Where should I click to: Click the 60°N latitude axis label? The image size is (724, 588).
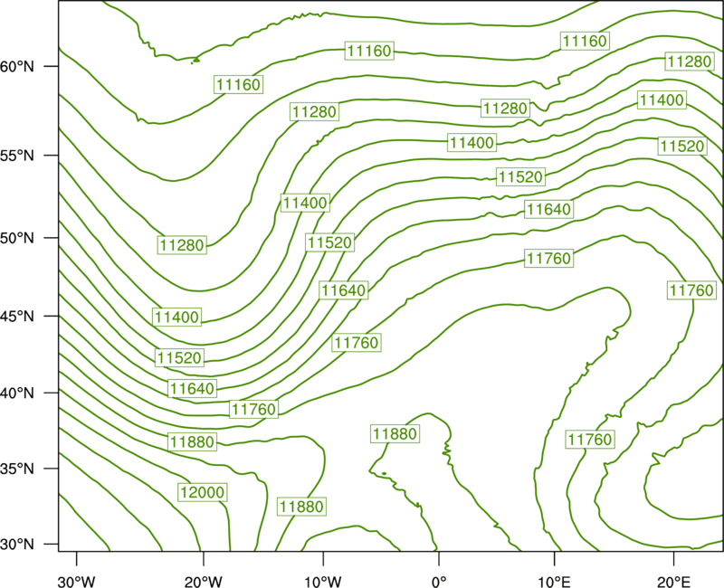click(x=17, y=66)
